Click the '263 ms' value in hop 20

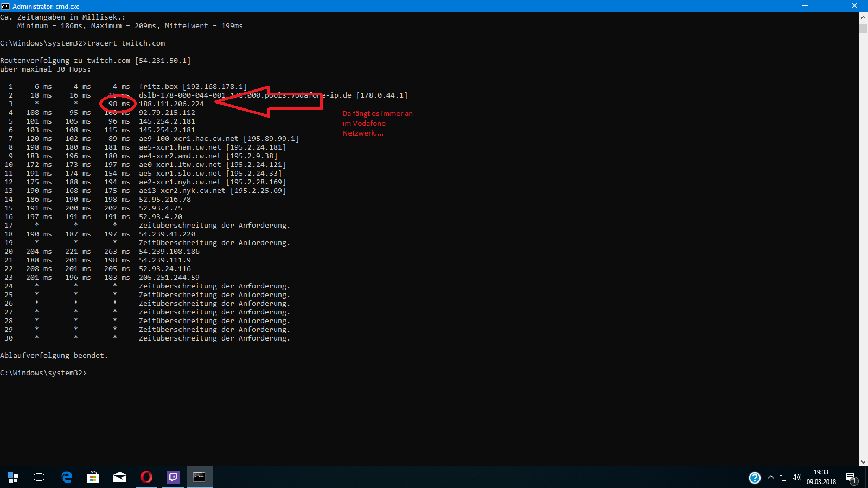117,252
